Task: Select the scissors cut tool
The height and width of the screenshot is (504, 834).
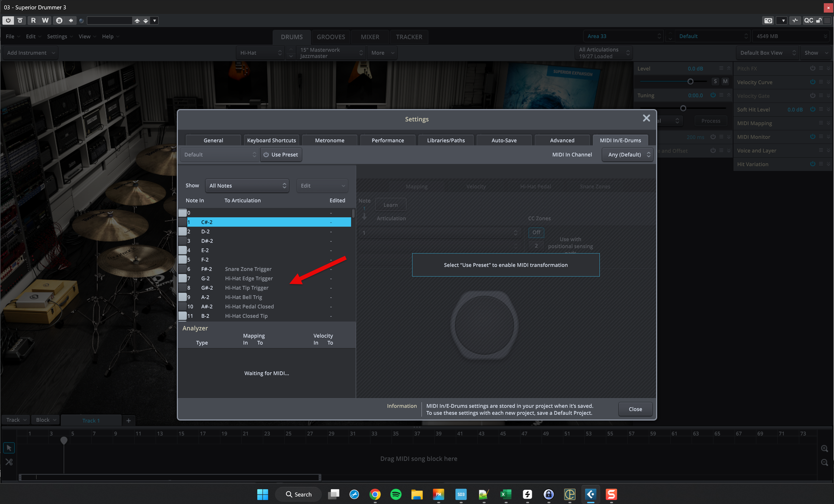Action: tap(9, 462)
